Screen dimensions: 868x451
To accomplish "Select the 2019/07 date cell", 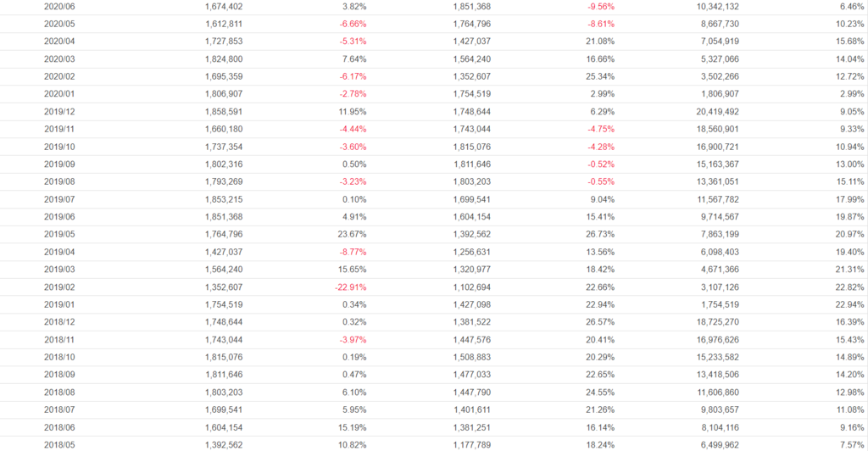I will pos(59,200).
